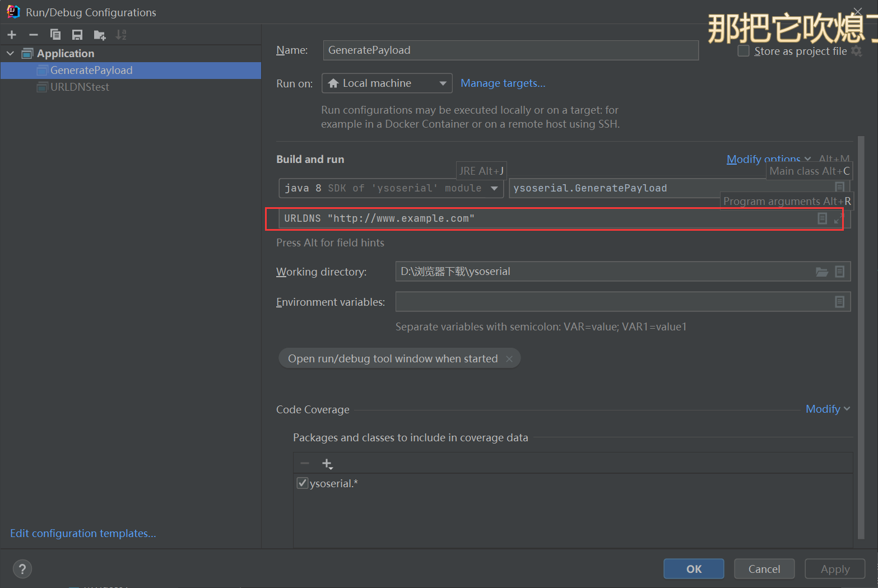Expand the Program arguments field editor
878x588 pixels.
pyautogui.click(x=838, y=218)
